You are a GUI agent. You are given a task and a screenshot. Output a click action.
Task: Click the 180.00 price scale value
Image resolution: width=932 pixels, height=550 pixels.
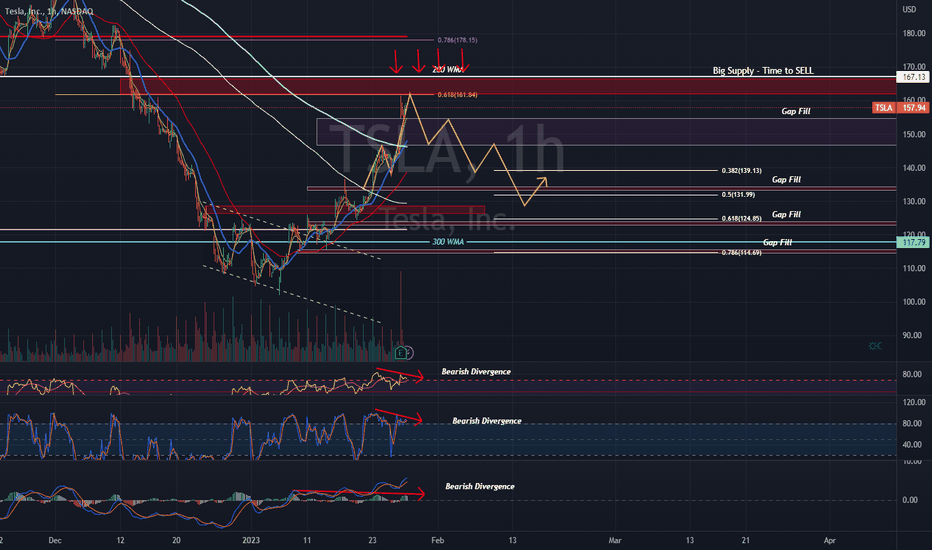pos(914,33)
